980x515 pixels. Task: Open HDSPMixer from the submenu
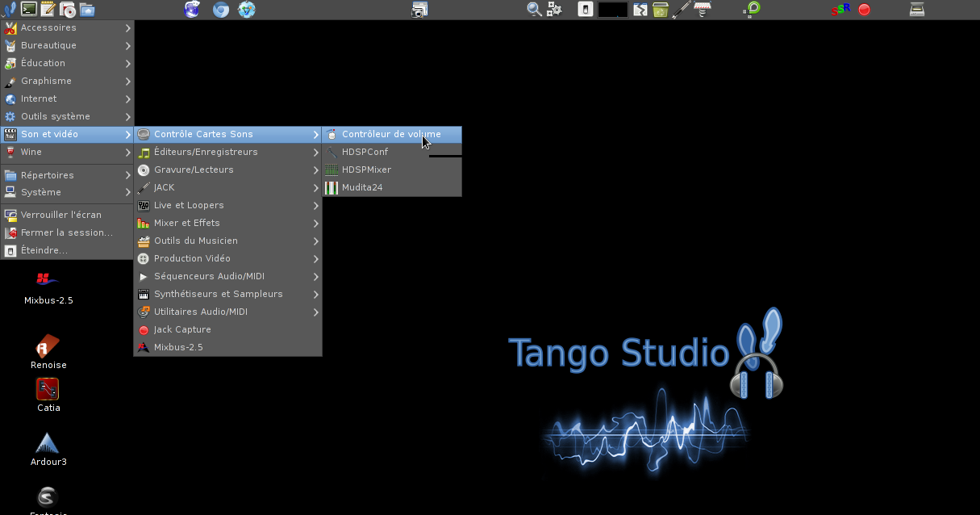coord(366,170)
